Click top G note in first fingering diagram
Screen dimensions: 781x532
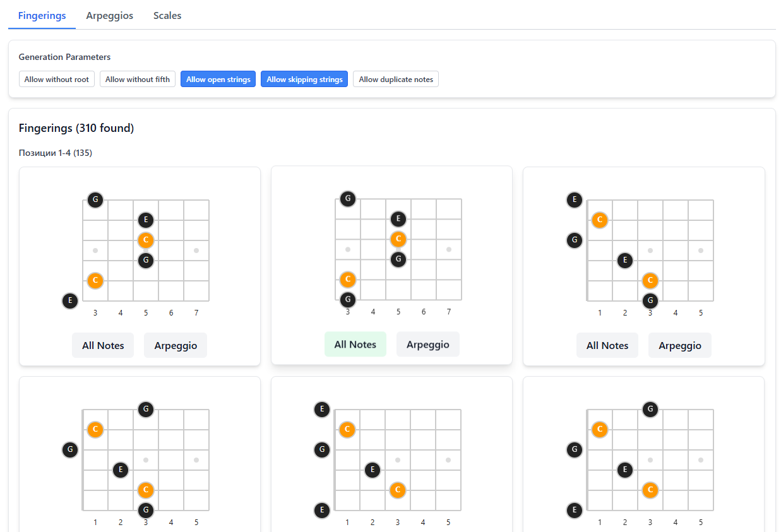[95, 200]
